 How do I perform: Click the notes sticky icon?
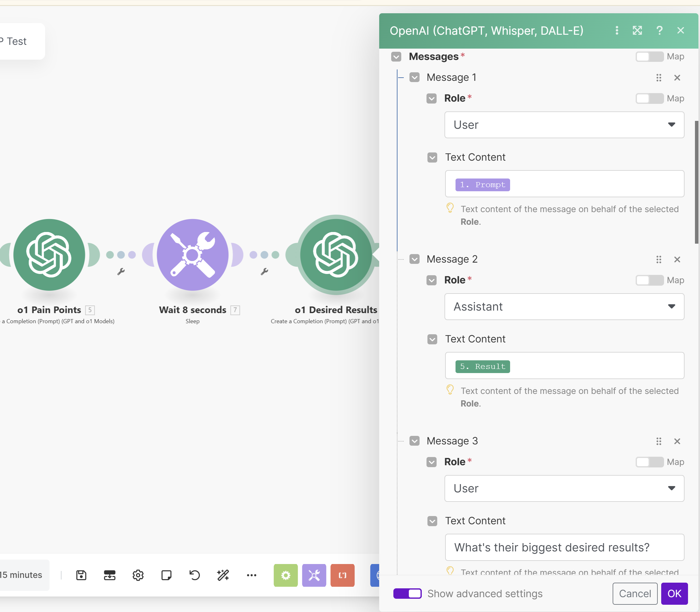tap(166, 575)
